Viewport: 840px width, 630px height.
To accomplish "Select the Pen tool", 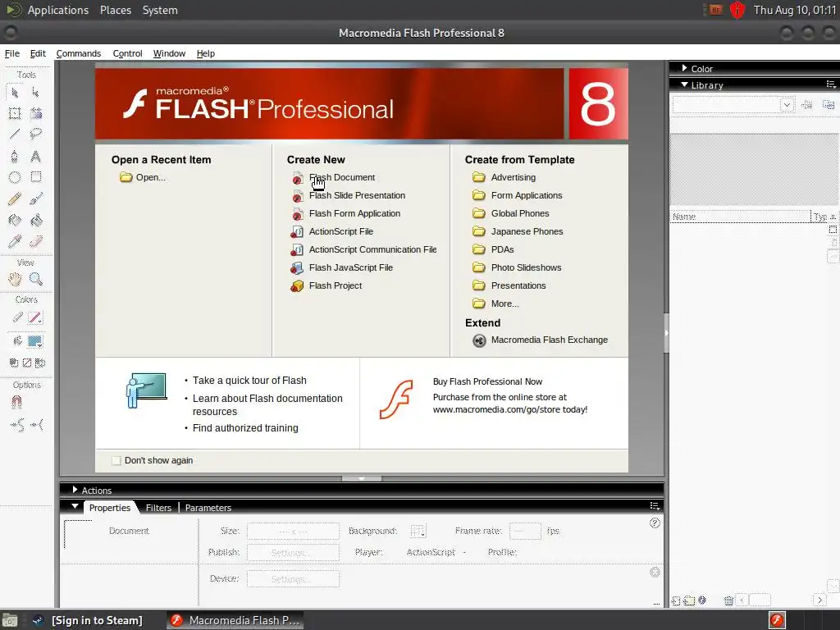I will (15, 157).
